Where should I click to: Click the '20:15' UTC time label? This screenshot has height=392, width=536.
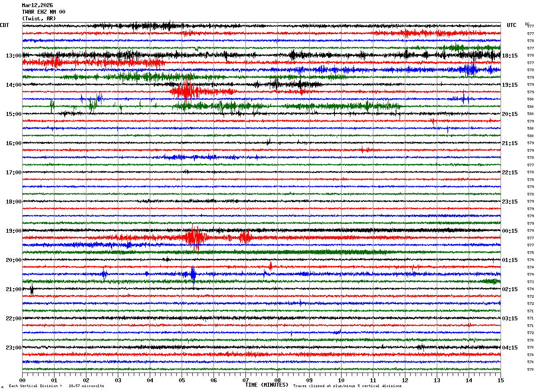click(509, 114)
